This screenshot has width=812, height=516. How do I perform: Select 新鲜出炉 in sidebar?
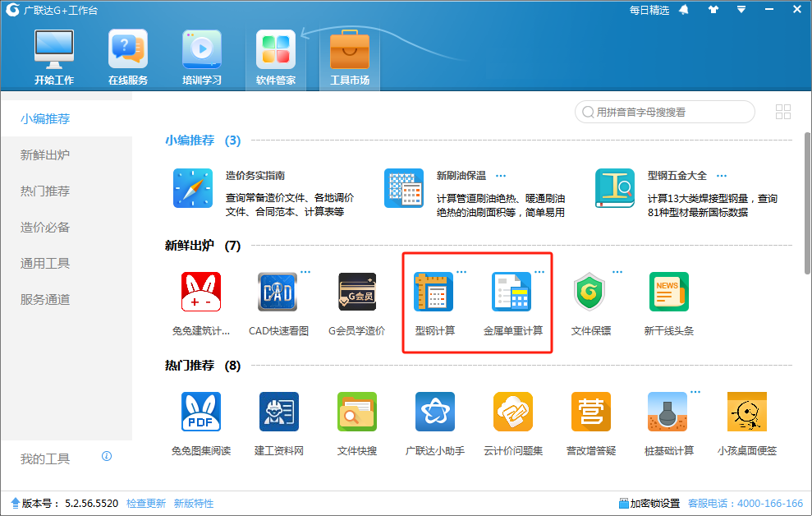[x=67, y=155]
